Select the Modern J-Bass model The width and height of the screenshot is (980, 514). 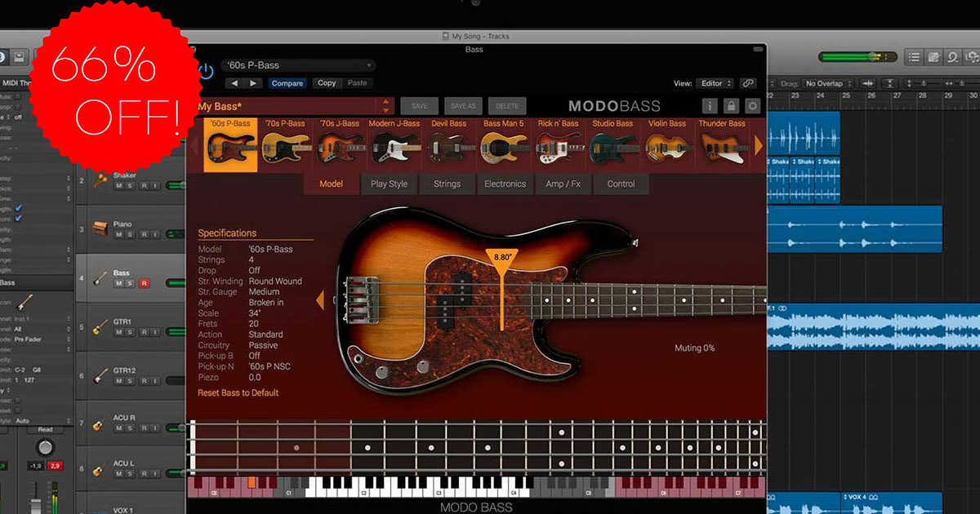[394, 145]
